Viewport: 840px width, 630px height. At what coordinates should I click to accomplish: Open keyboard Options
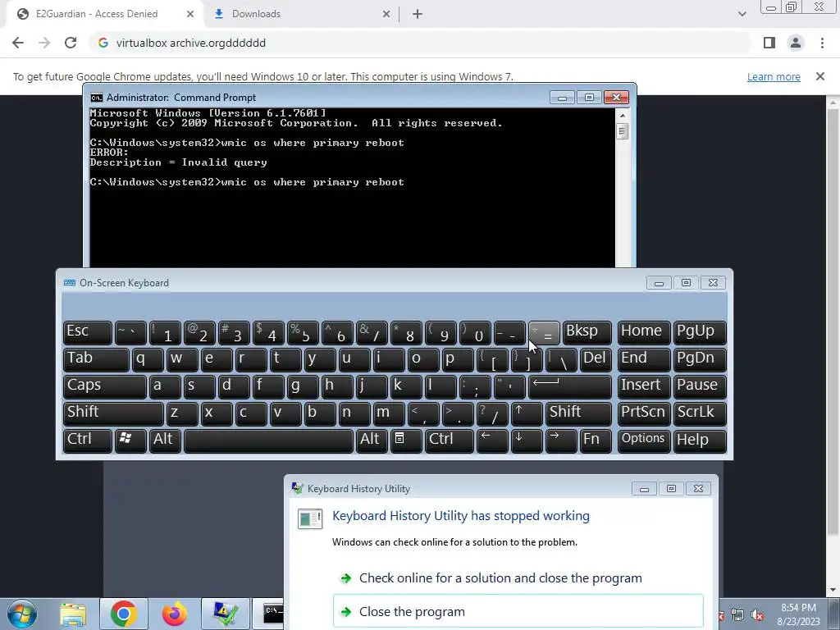click(643, 441)
